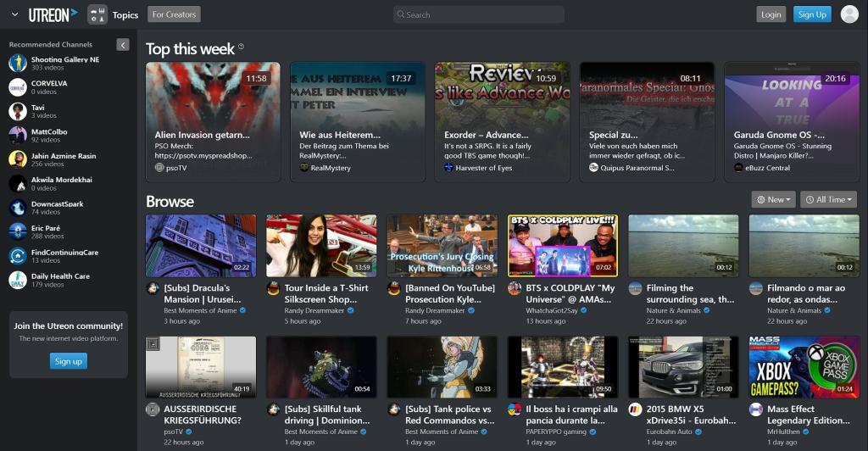Open Filmando o mar ao redor video title
Image resolution: width=868 pixels, height=451 pixels.
coord(806,293)
